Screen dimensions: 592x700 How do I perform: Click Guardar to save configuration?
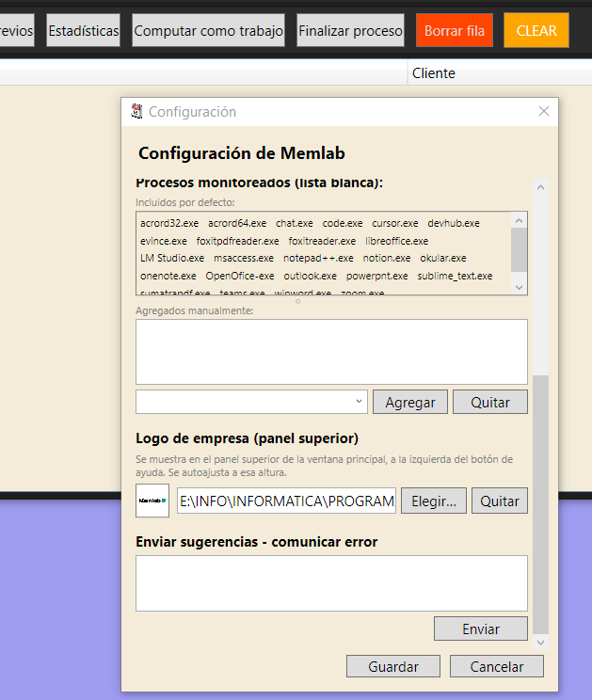point(392,666)
